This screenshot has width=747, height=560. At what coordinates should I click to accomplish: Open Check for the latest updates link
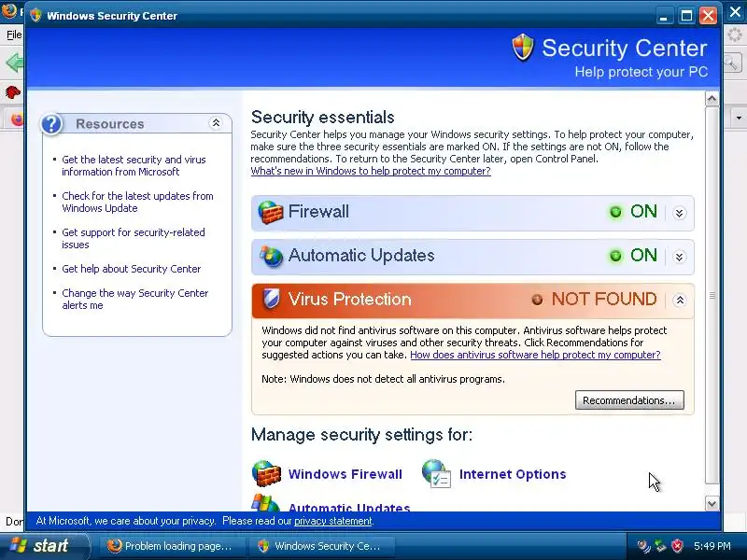137,202
